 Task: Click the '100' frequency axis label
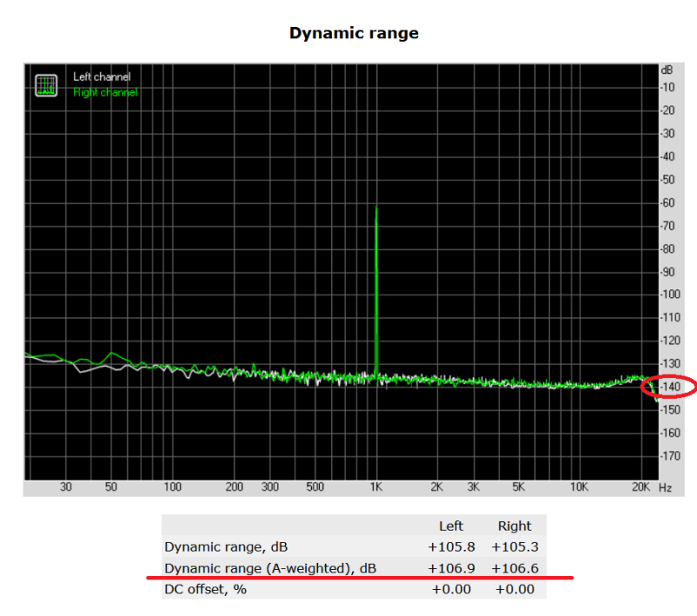coord(173,488)
